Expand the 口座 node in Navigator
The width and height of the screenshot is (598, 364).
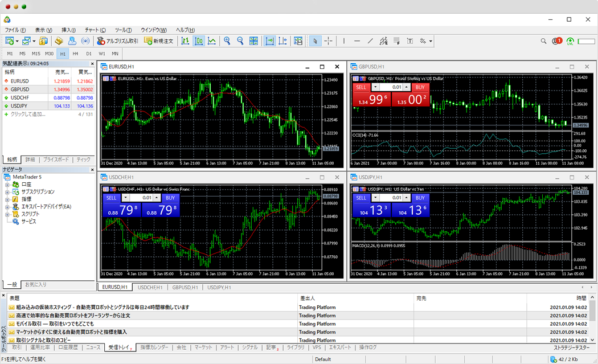(x=7, y=185)
